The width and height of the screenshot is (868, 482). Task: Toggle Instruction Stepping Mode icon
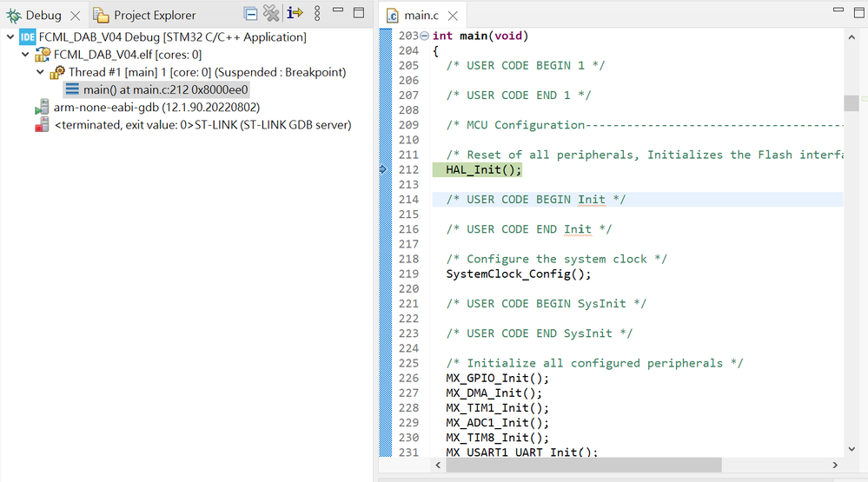click(295, 13)
